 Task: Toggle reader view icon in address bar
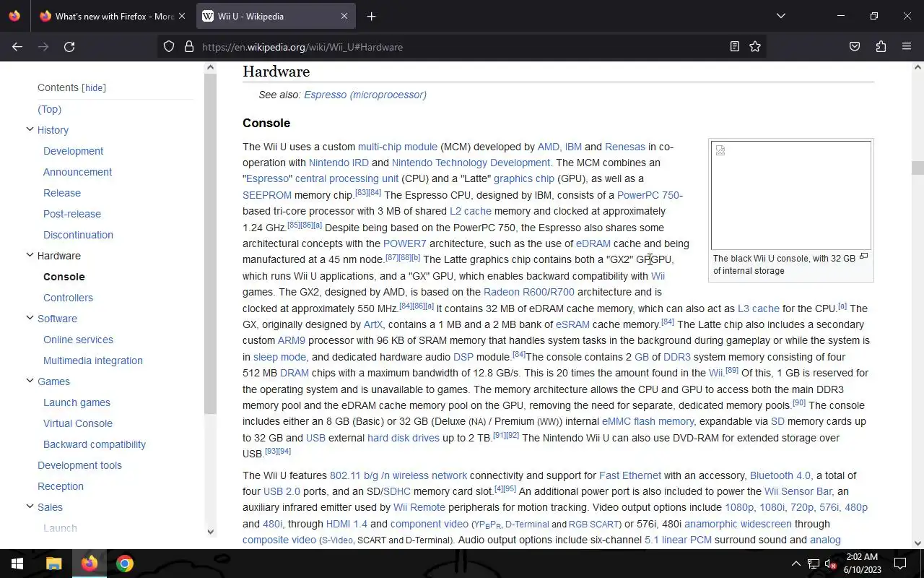coord(735,47)
